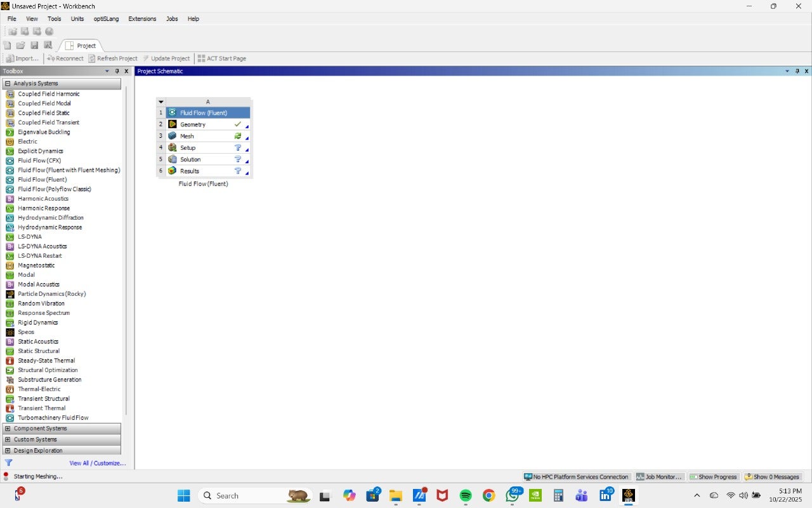This screenshot has width=812, height=508.
Task: Click the Job Monitor button
Action: click(x=660, y=477)
